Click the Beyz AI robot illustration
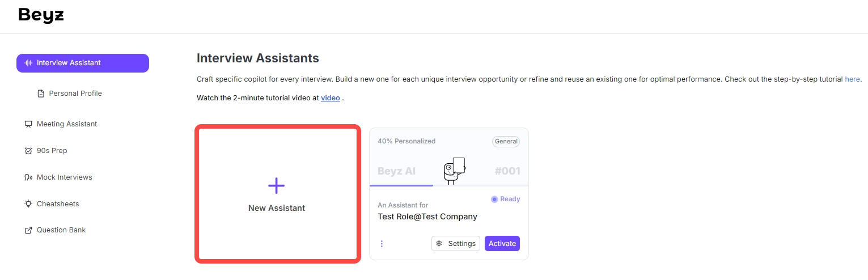 click(x=454, y=170)
